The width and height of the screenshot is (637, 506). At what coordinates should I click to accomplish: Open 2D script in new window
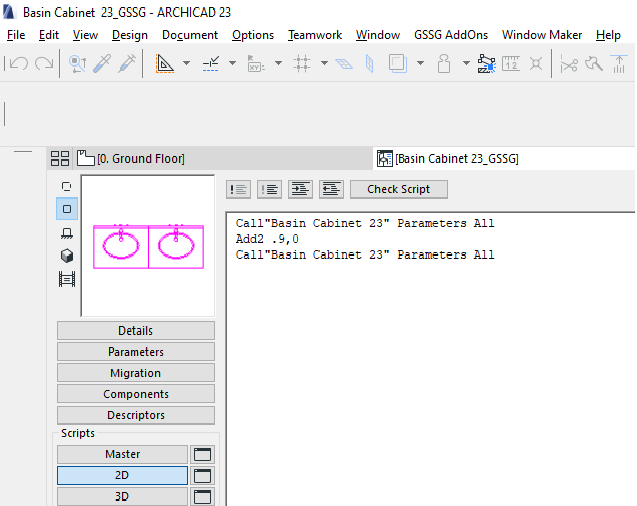202,476
